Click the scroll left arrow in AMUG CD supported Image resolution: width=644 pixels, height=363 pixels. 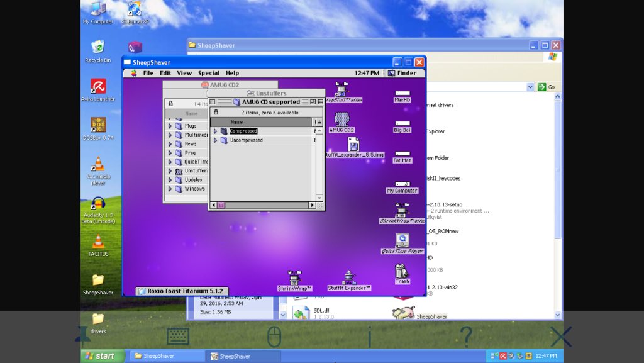click(214, 205)
